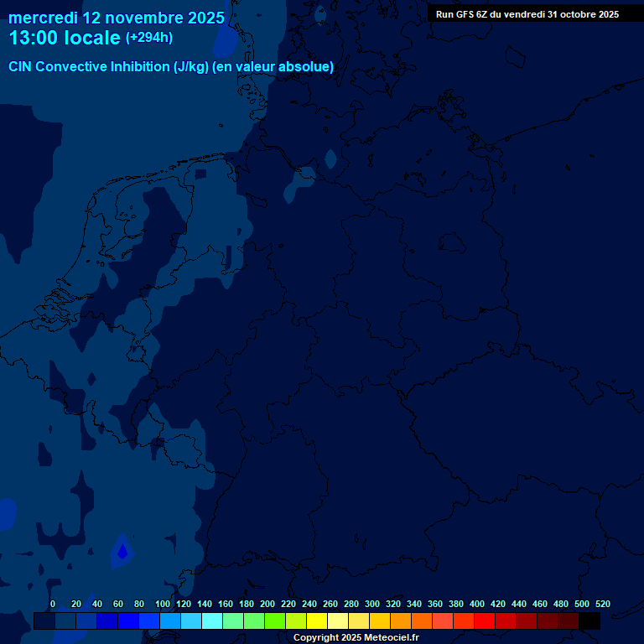This screenshot has height=644, width=644.
Task: Click the '0' value on the legend scale
Action: (x=53, y=604)
